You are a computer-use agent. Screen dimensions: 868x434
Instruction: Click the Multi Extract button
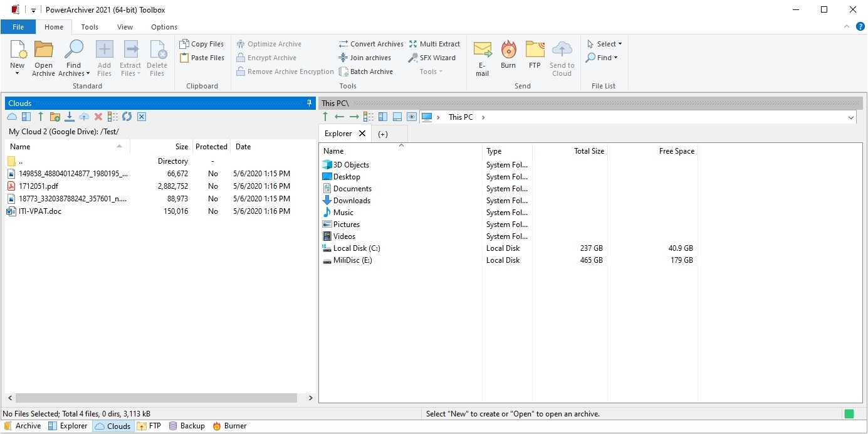pyautogui.click(x=435, y=44)
